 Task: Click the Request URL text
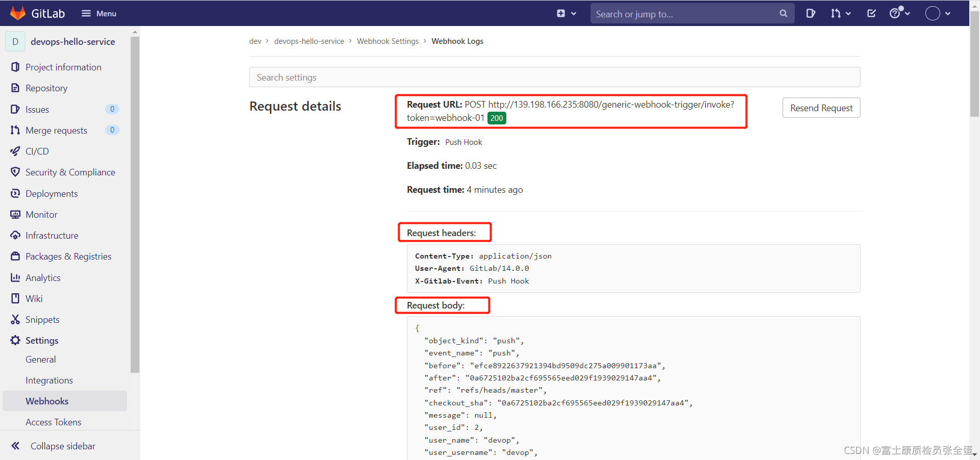[571, 111]
